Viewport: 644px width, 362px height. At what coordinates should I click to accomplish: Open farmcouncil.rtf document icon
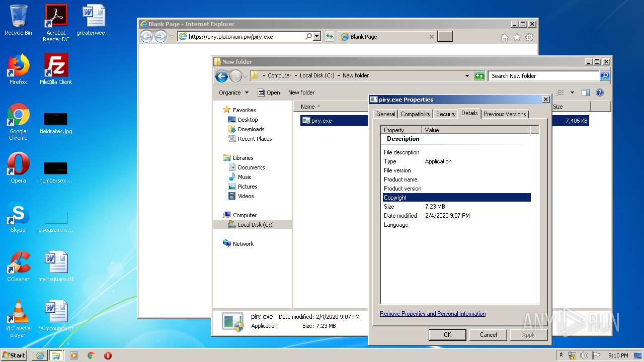pyautogui.click(x=56, y=316)
